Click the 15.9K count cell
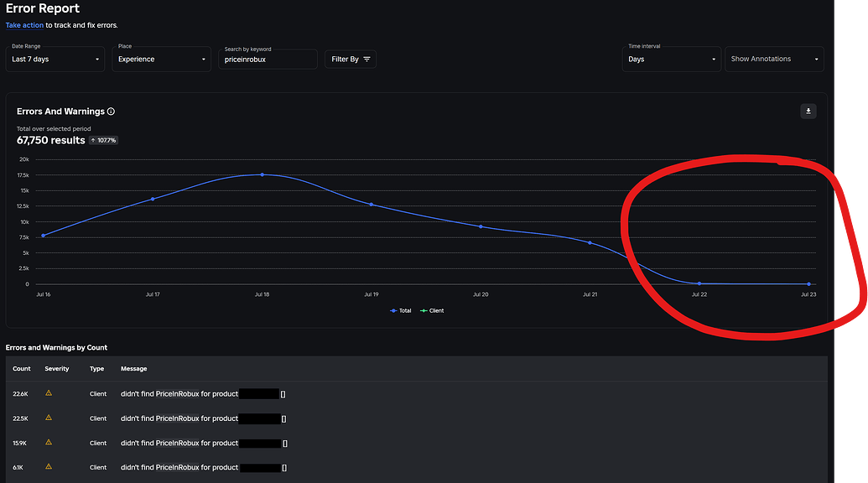 tap(20, 443)
